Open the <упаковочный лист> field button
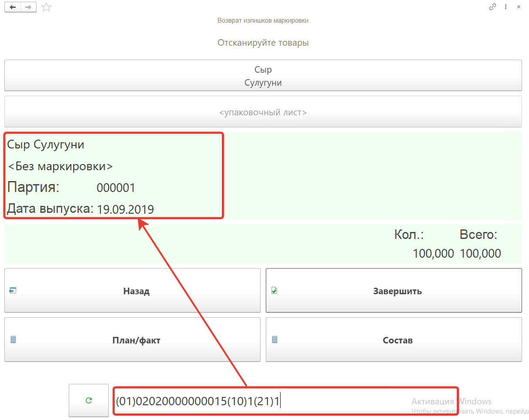 pyautogui.click(x=263, y=112)
